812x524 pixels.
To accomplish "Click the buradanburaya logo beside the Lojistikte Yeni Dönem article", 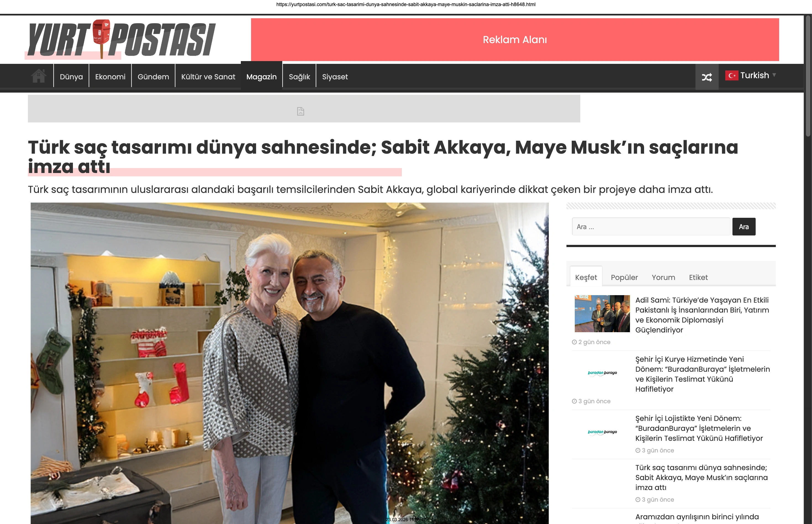I will [602, 432].
